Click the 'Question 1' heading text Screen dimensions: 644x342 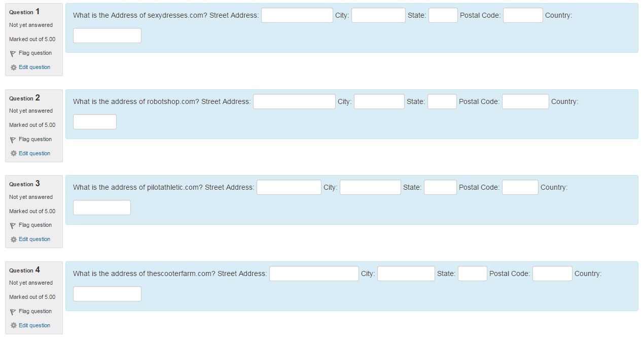[x=24, y=12]
